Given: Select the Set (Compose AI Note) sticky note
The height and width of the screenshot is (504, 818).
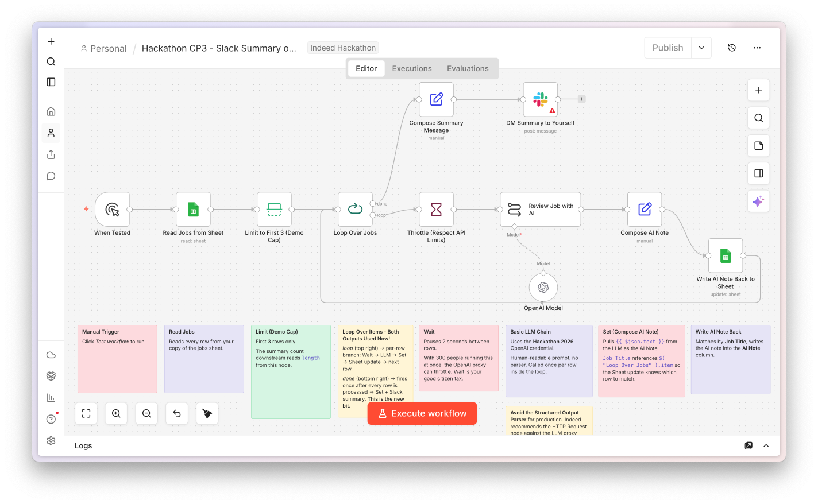Looking at the screenshot, I should (x=642, y=361).
